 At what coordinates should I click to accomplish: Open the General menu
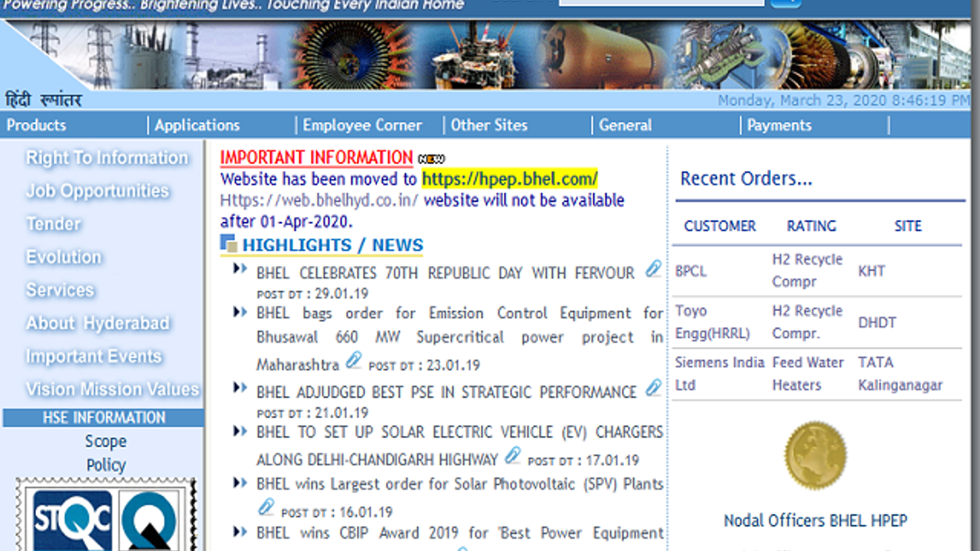626,125
